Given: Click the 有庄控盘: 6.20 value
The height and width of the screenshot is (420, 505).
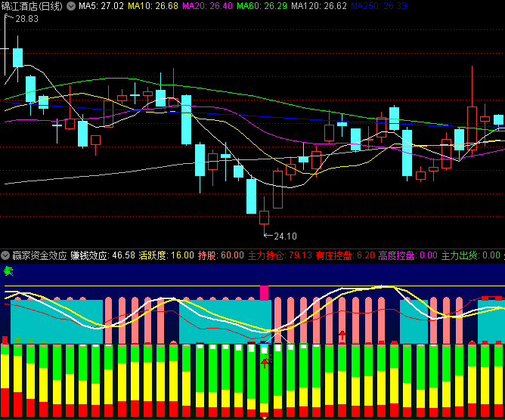Looking at the screenshot, I should [x=345, y=255].
